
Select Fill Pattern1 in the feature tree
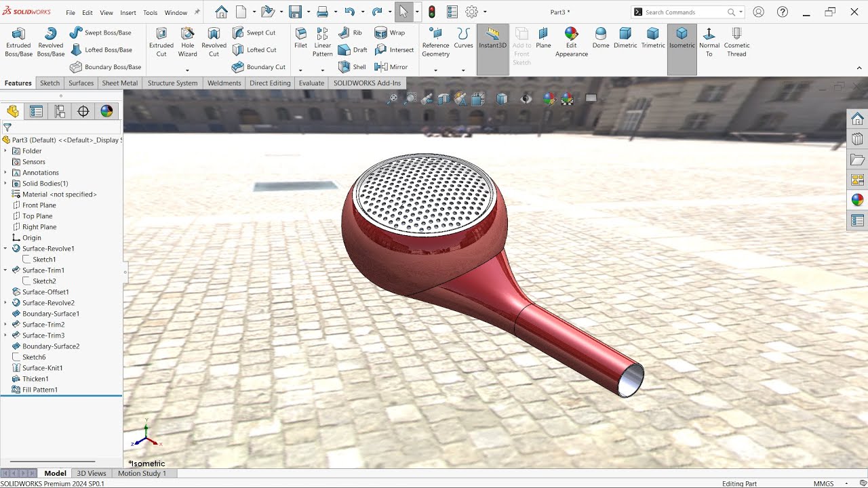tap(40, 390)
